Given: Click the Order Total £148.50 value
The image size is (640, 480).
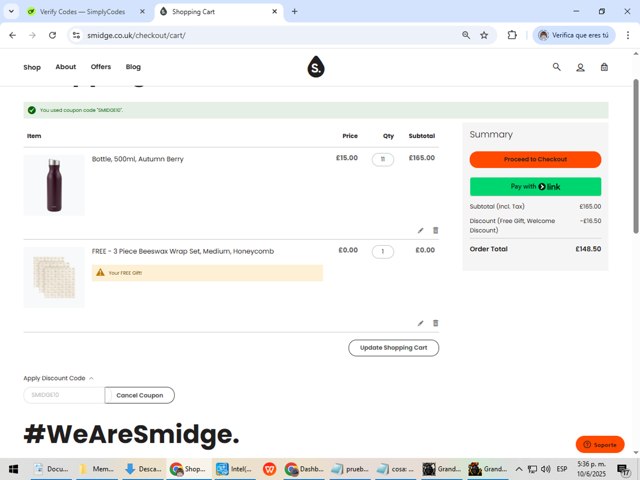Looking at the screenshot, I should click(588, 249).
